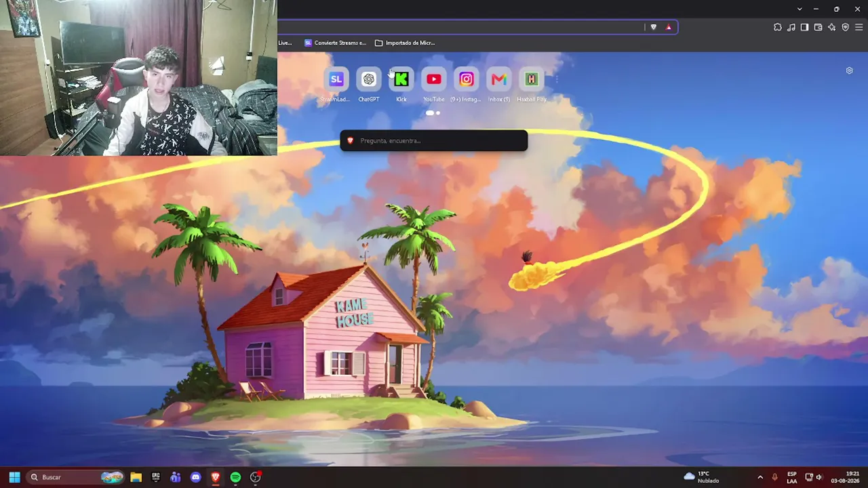The image size is (868, 488).
Task: Open the OBS Studio taskbar icon
Action: coord(256,477)
